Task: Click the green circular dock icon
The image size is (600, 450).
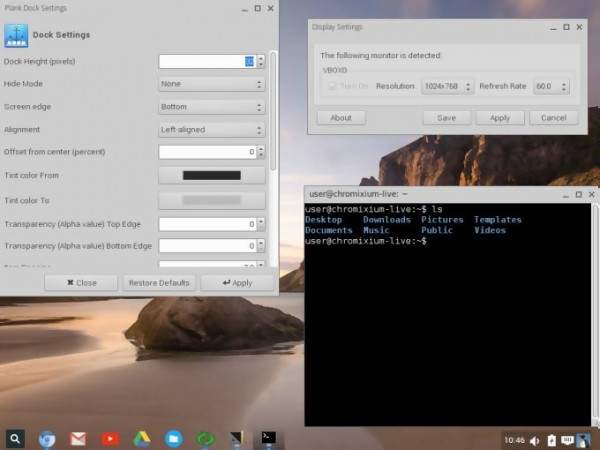Action: [x=205, y=439]
